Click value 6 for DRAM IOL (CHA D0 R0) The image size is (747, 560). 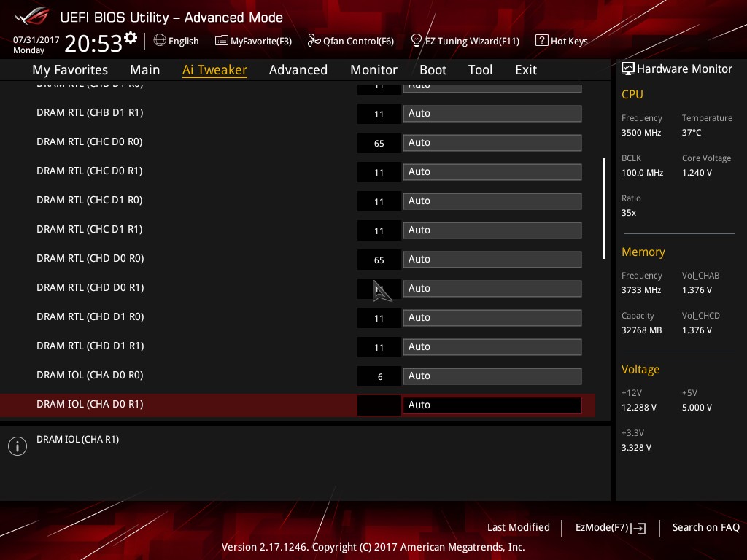coord(379,377)
